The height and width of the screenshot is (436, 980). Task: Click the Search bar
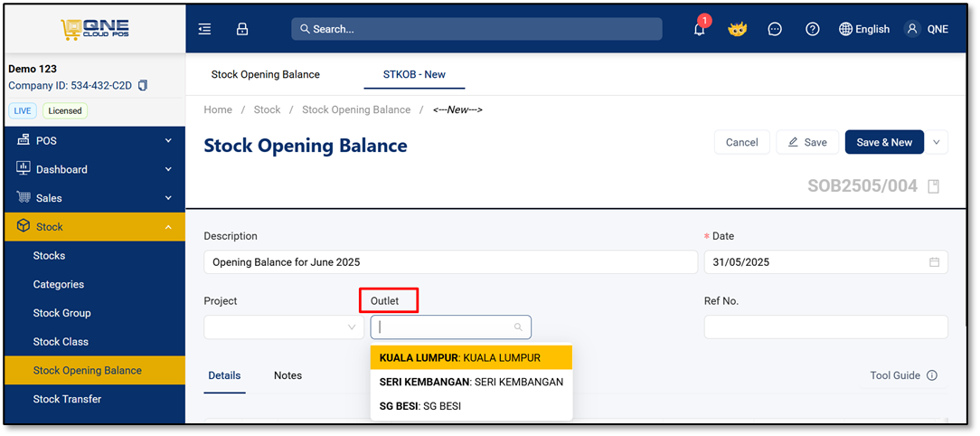[x=476, y=29]
